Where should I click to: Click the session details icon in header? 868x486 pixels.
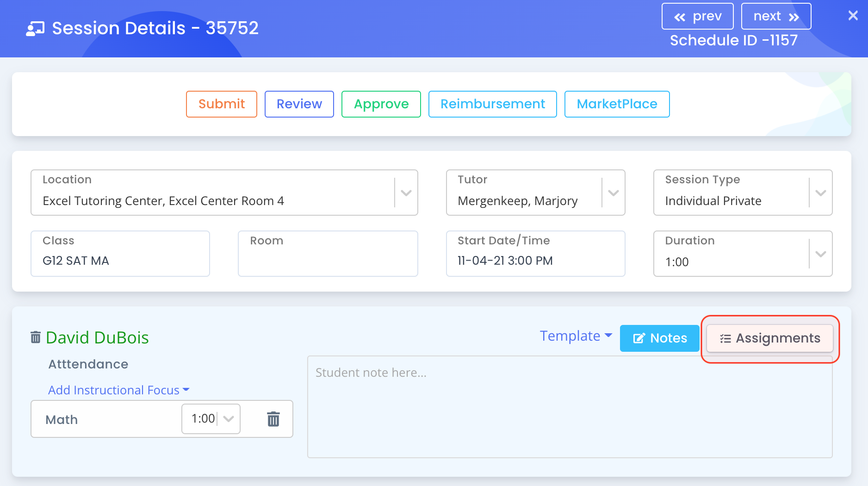click(x=35, y=29)
